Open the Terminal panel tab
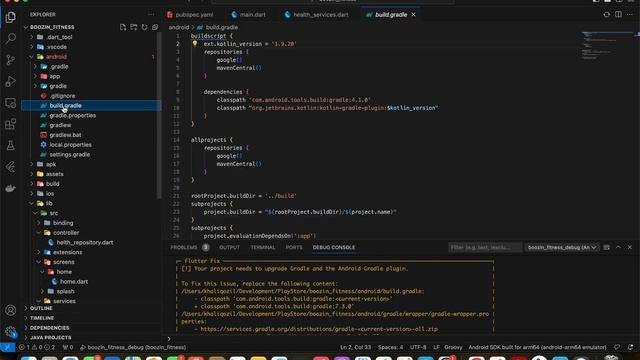The width and height of the screenshot is (640, 360). click(263, 247)
